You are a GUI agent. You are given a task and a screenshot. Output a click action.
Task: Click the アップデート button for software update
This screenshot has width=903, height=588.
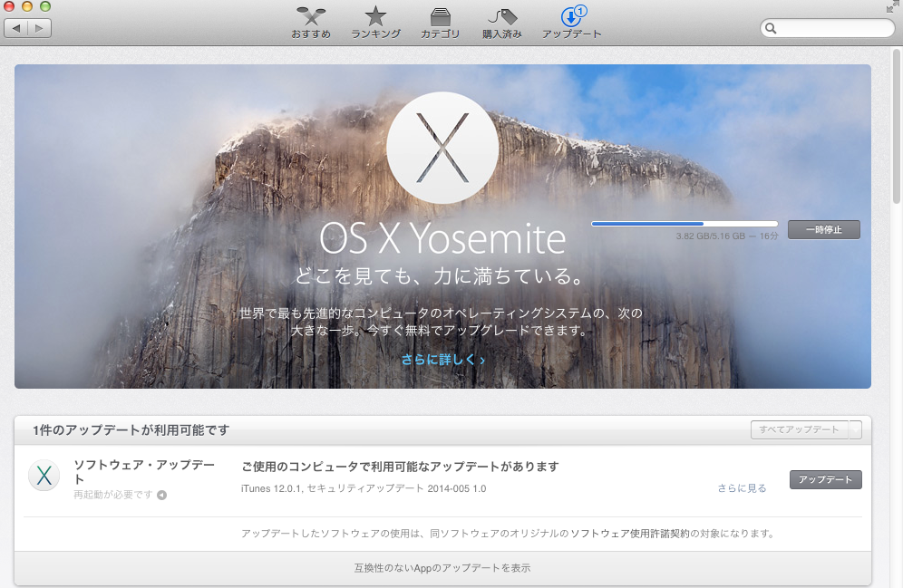(825, 479)
